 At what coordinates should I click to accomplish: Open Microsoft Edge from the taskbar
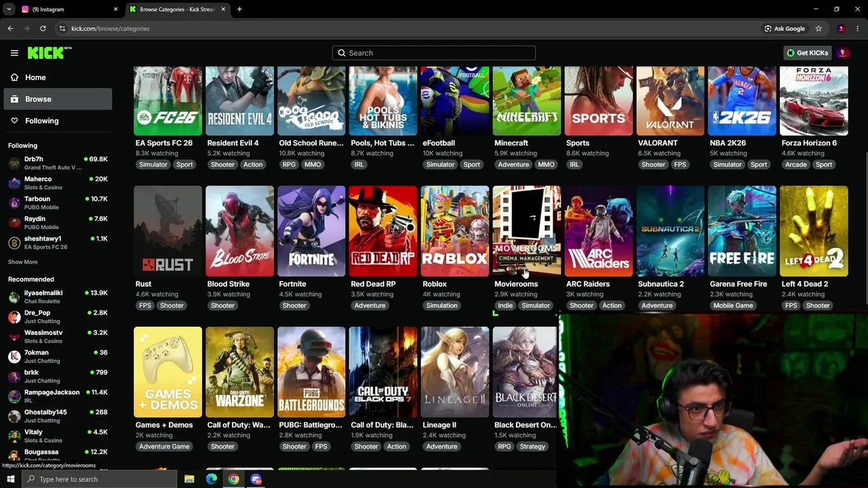tap(212, 479)
